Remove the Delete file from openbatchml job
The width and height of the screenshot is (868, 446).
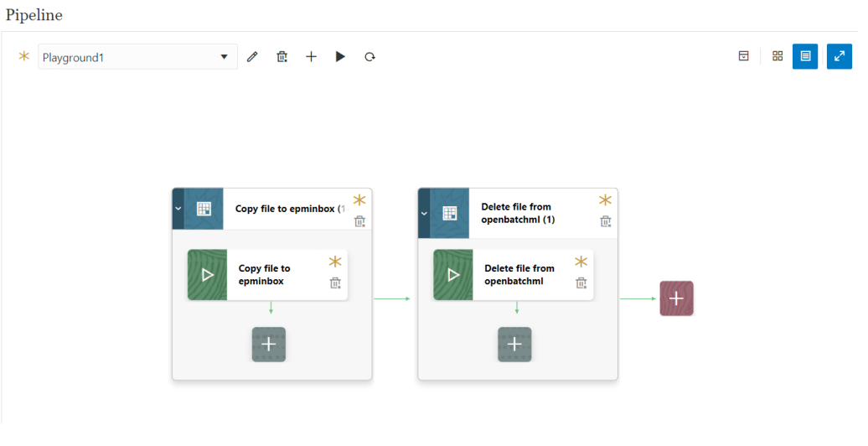tap(581, 283)
